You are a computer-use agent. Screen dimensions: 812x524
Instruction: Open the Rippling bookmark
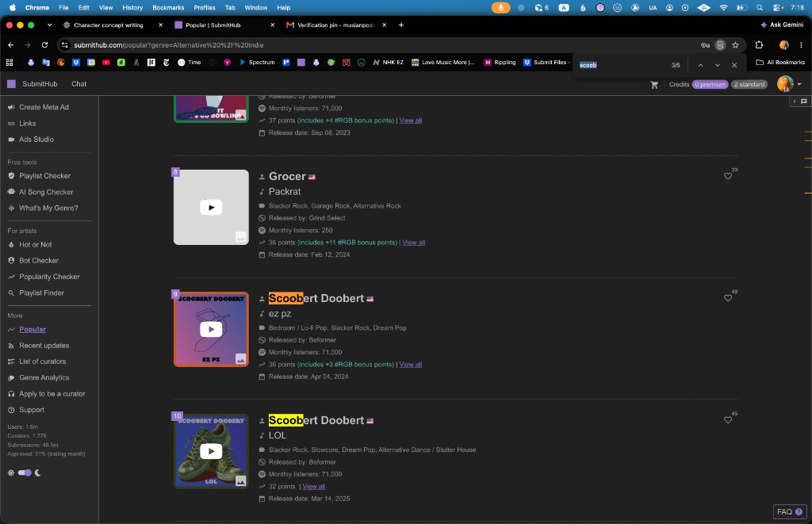(x=500, y=62)
